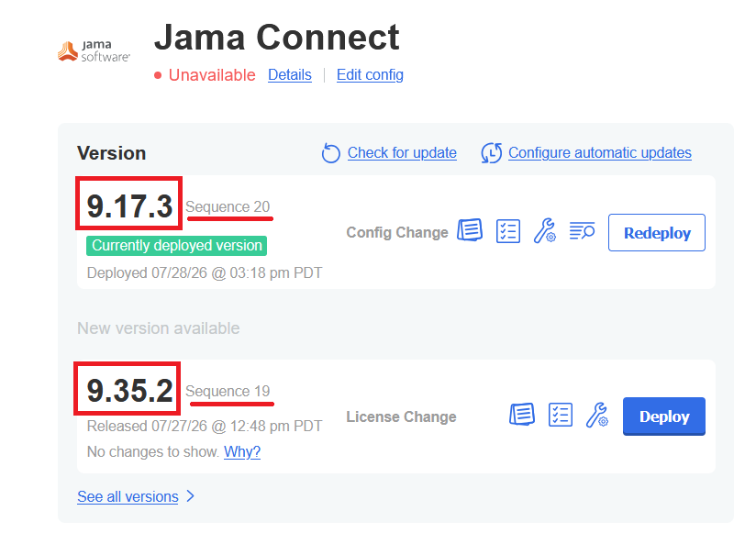Expand the See all versions chevron

[x=191, y=496]
